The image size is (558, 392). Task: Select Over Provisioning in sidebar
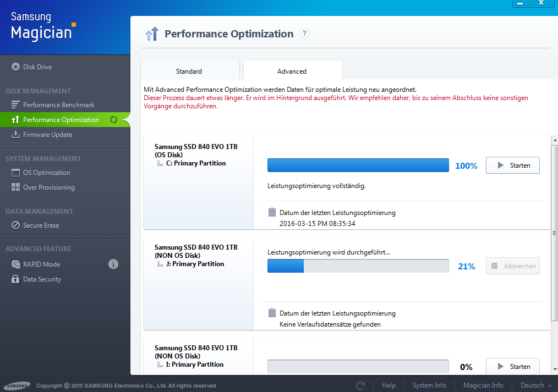[48, 187]
